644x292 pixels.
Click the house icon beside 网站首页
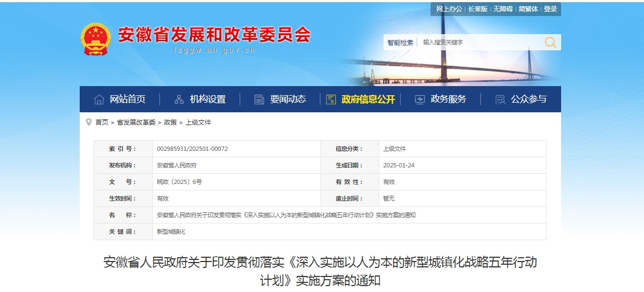coord(99,99)
